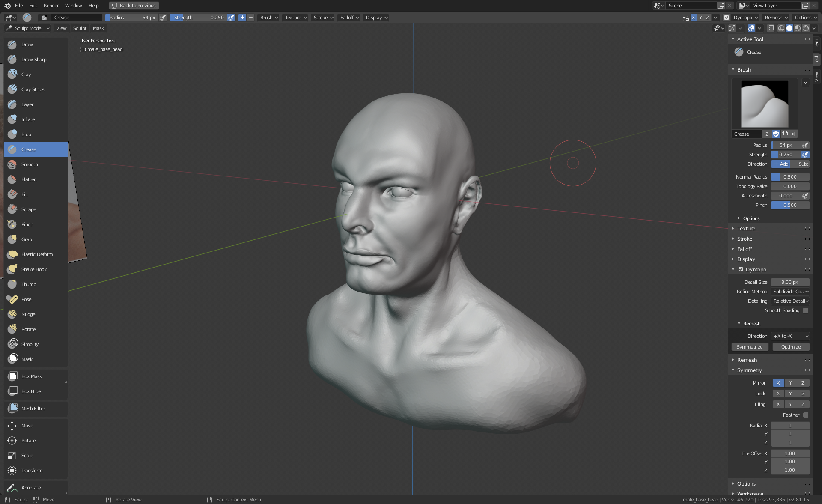Select the Snake Hook sculpt tool
The height and width of the screenshot is (504, 822).
[34, 269]
